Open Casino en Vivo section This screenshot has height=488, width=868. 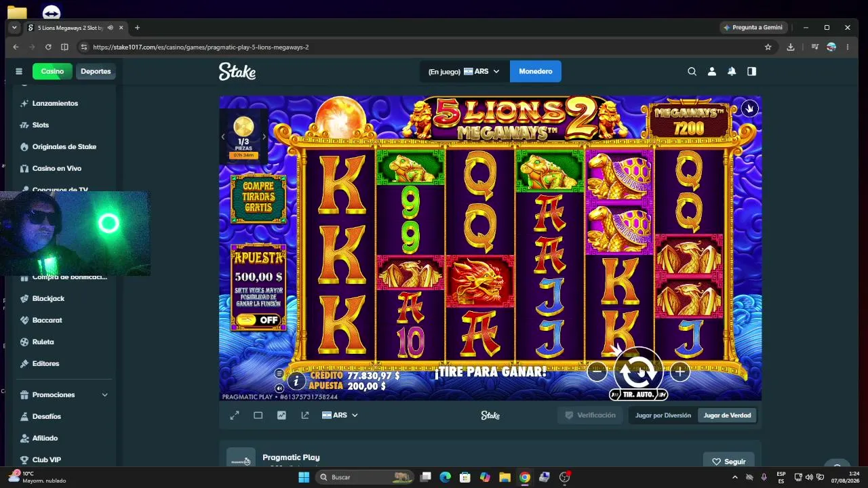pyautogui.click(x=57, y=168)
